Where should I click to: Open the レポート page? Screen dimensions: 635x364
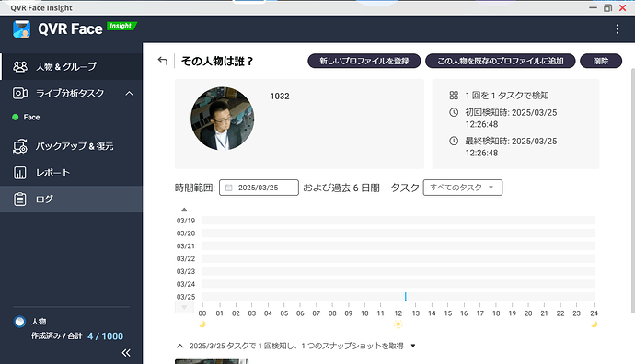coord(71,173)
